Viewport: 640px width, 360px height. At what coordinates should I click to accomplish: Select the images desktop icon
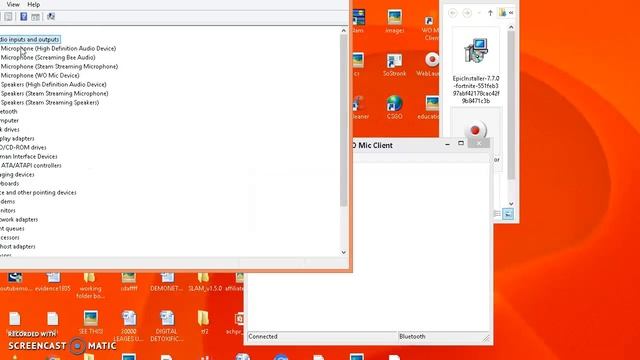pyautogui.click(x=395, y=21)
